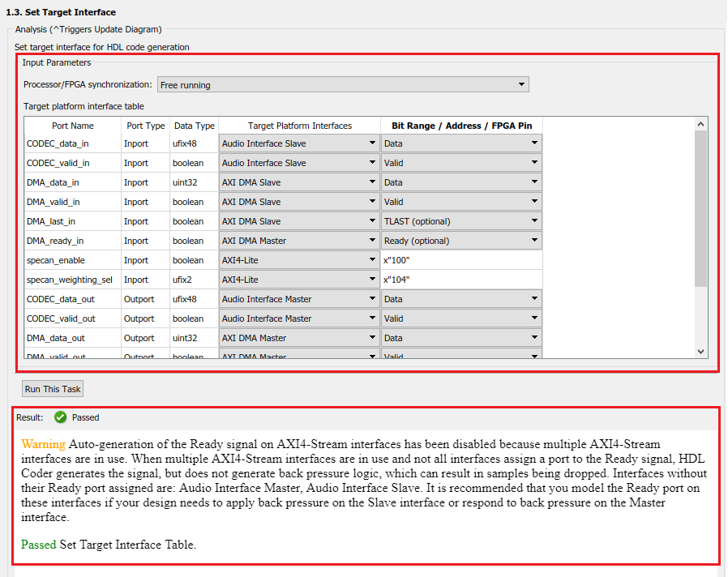The width and height of the screenshot is (728, 577).
Task: Open the Processor/FPGA synchronization dropdown
Action: pyautogui.click(x=521, y=84)
